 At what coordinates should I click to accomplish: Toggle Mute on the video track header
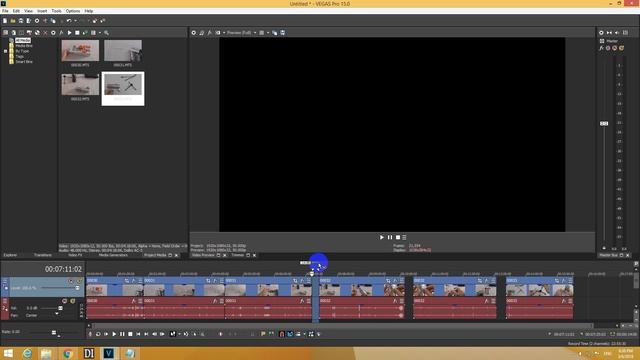point(71,281)
